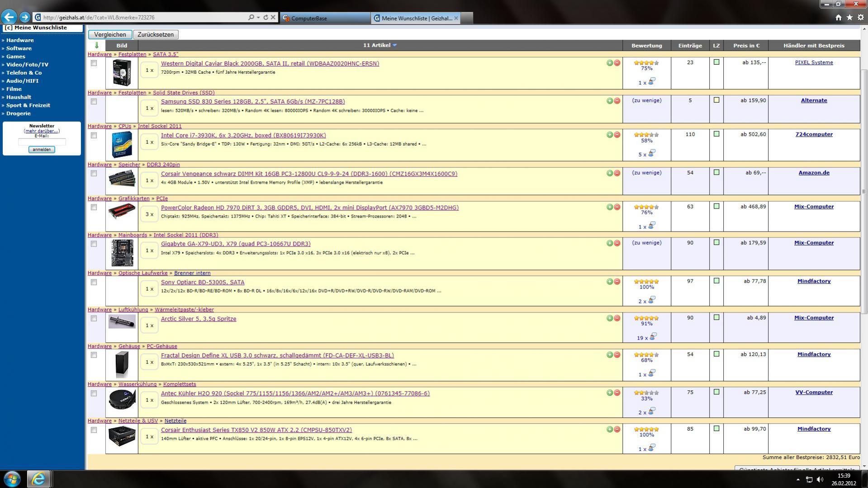
Task: Check the Intel Core i7-3930K row checkbox
Action: pyautogui.click(x=94, y=135)
